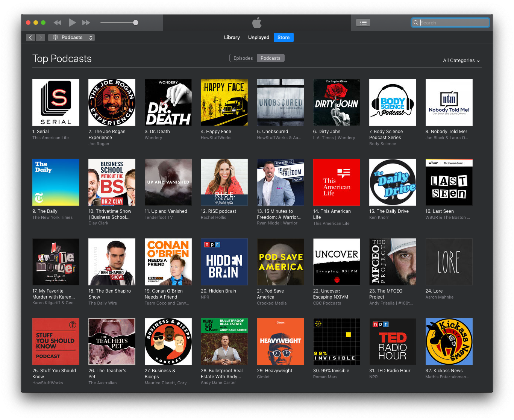The width and height of the screenshot is (514, 420).
Task: Click the '1. Serial' title link
Action: pos(41,132)
